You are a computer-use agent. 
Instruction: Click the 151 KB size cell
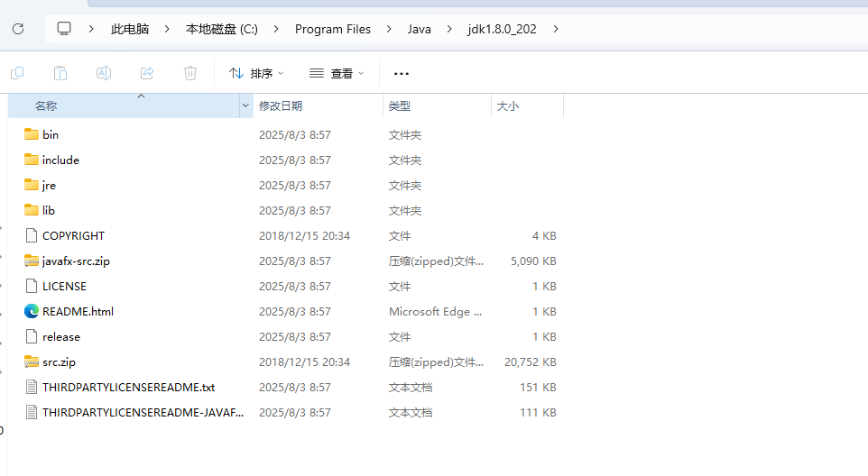click(538, 388)
